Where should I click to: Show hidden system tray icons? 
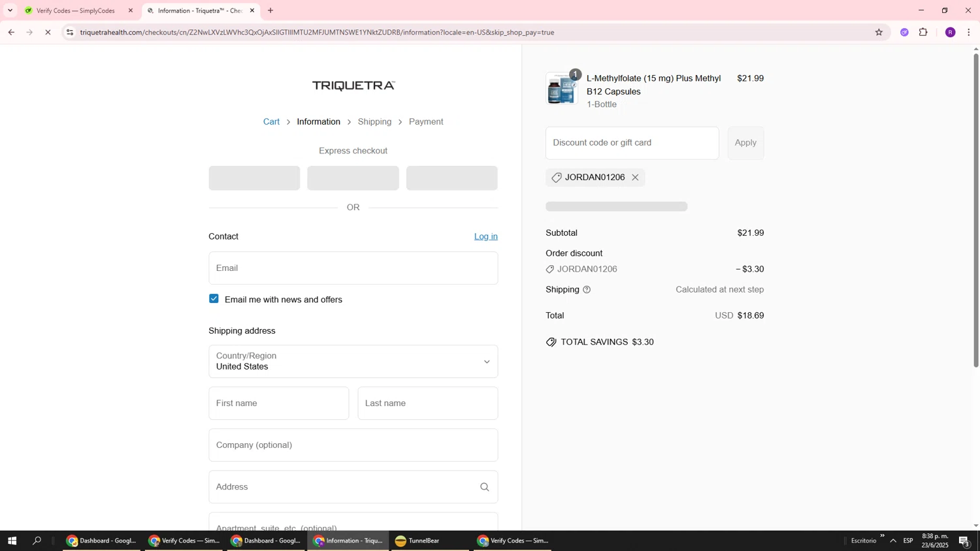click(x=893, y=541)
